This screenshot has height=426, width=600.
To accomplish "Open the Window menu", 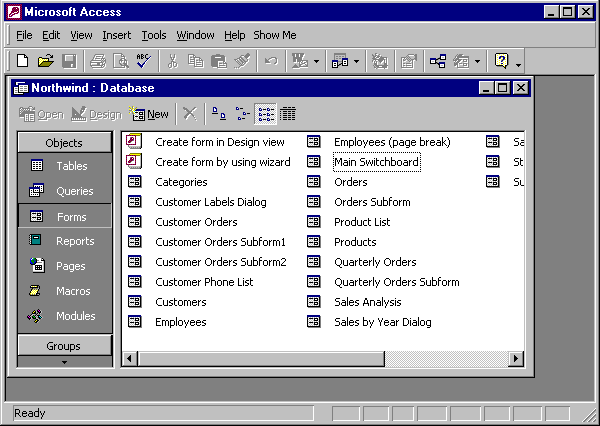I will [195, 35].
